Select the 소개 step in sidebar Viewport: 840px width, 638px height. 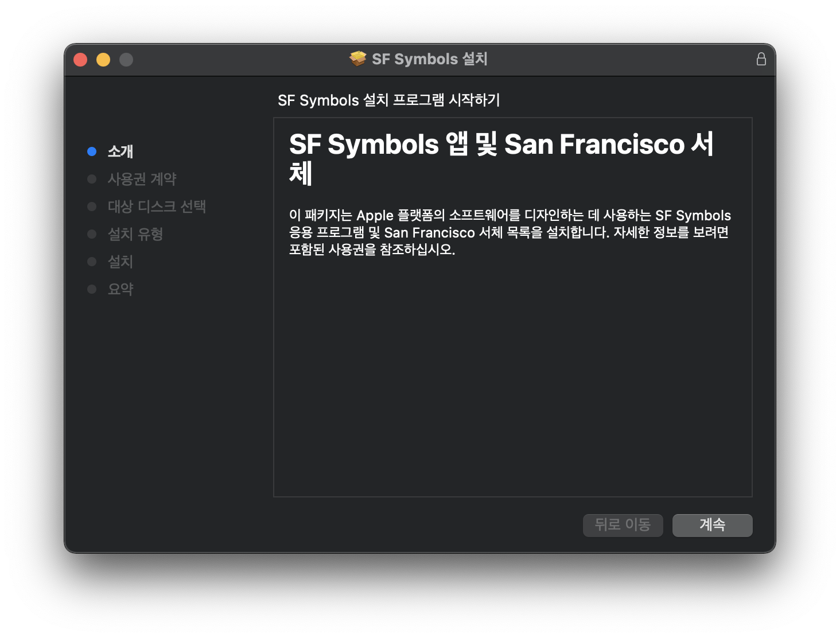pyautogui.click(x=120, y=151)
